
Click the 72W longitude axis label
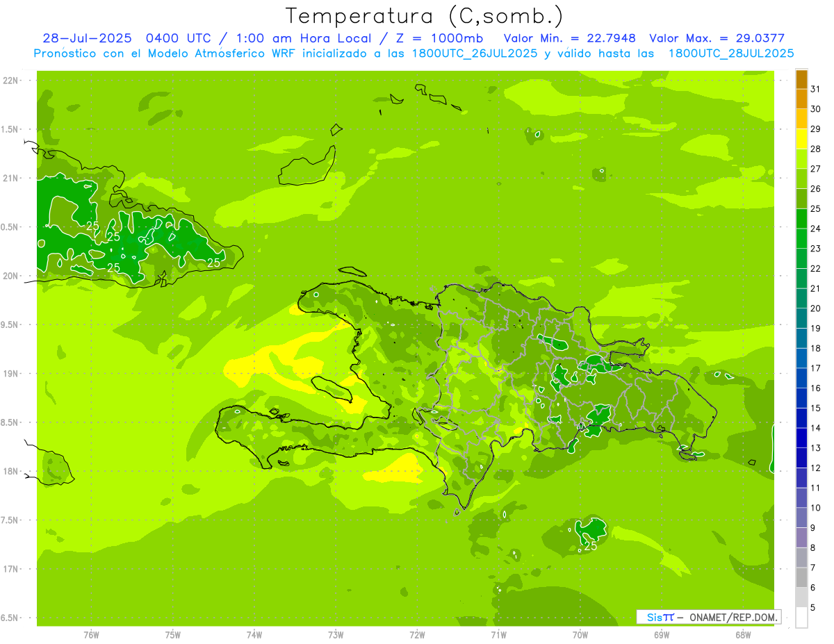417,635
